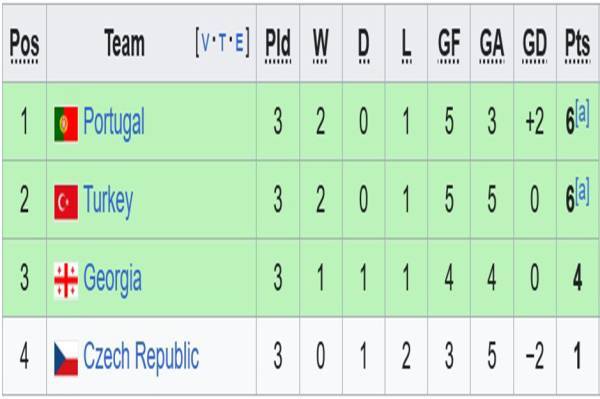Click the GA column header abbreviation
The height and width of the screenshot is (399, 600).
(492, 45)
